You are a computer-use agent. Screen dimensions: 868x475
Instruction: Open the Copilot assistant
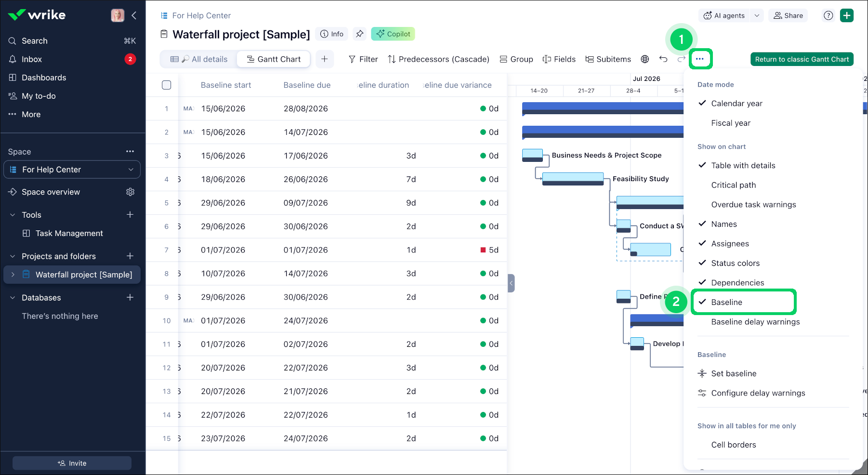(393, 34)
